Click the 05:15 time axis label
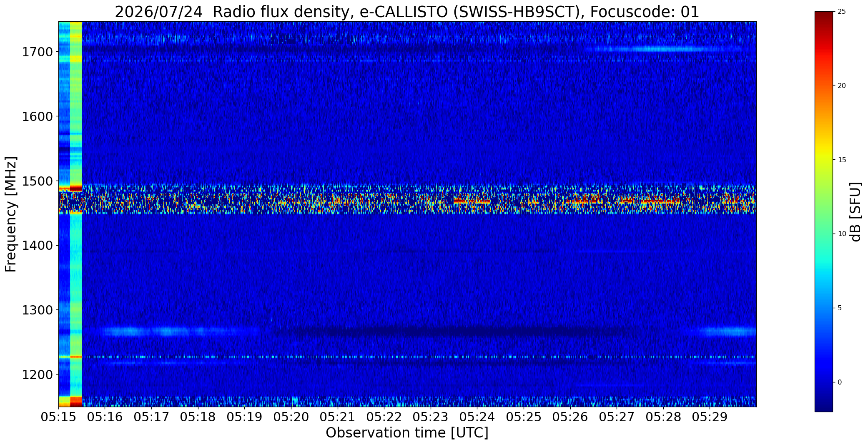868x445 pixels. 58,417
